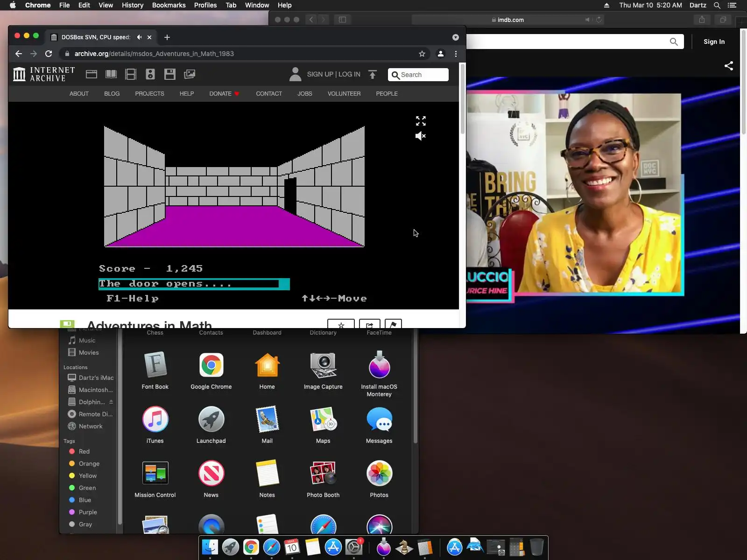Viewport: 747px width, 560px height.
Task: Click the Internet Archive upload arrow icon
Action: point(373,75)
